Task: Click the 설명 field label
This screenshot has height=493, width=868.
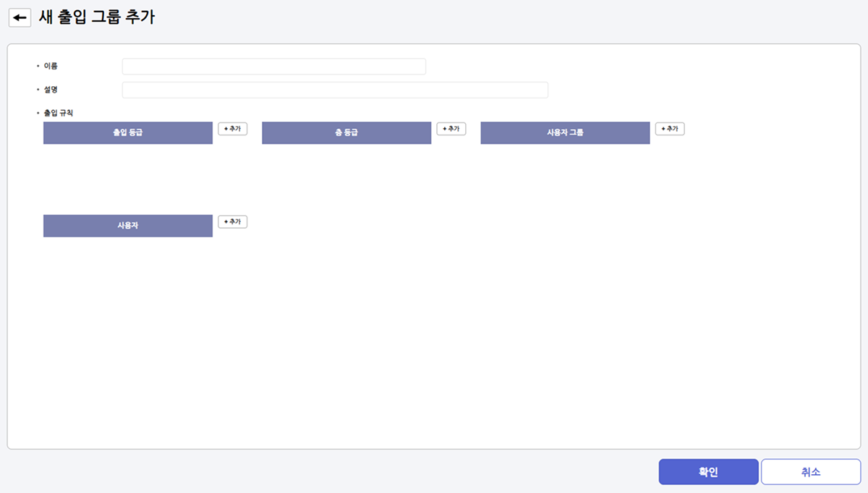Action: [51, 90]
